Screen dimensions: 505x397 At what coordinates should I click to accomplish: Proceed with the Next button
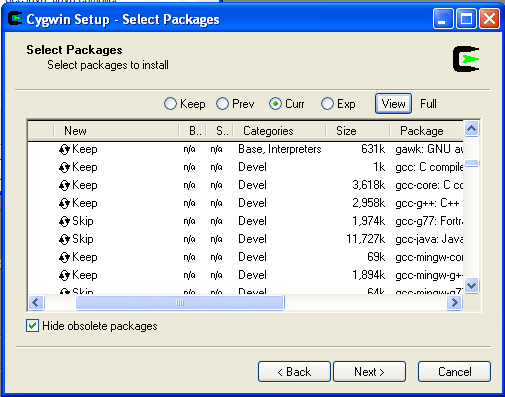pos(369,372)
